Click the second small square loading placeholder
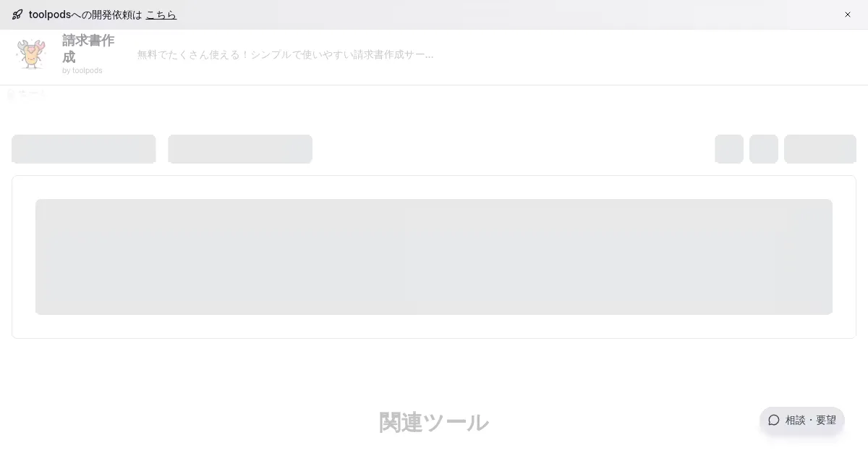Viewport: 868px width, 456px height. click(764, 149)
